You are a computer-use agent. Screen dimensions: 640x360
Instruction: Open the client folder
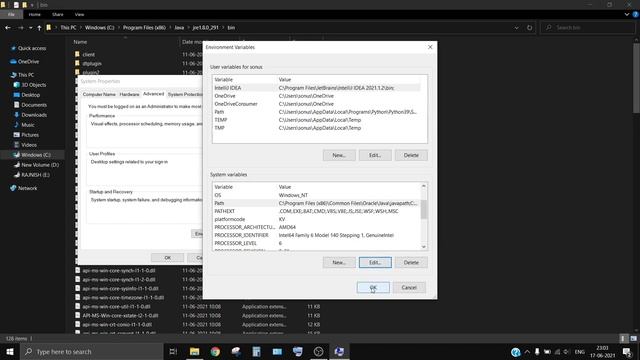pos(88,54)
